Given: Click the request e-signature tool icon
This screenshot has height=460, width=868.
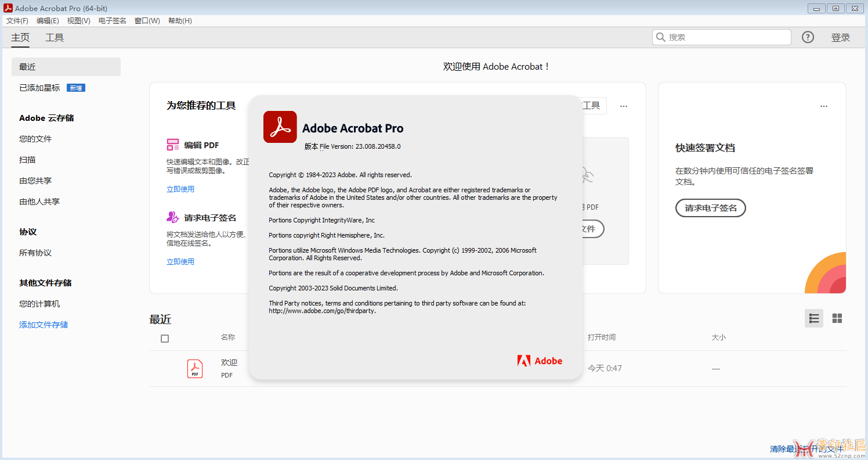Looking at the screenshot, I should pyautogui.click(x=173, y=217).
